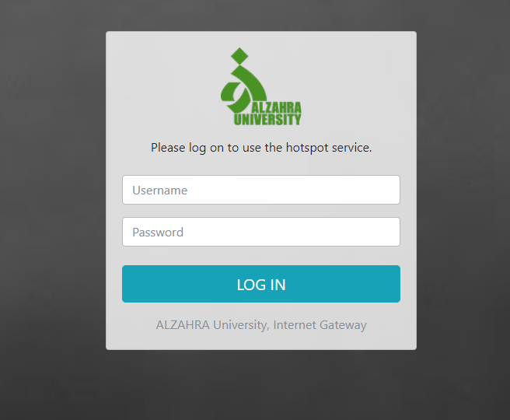Click 'ALZAHRA University' in the footer text
Screen dimensions: 510x420
click(212, 324)
